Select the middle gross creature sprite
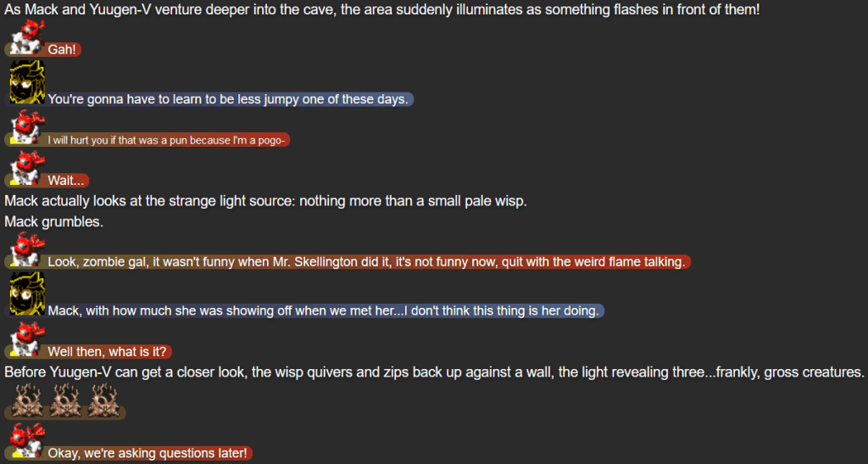This screenshot has width=868, height=464. point(64,399)
